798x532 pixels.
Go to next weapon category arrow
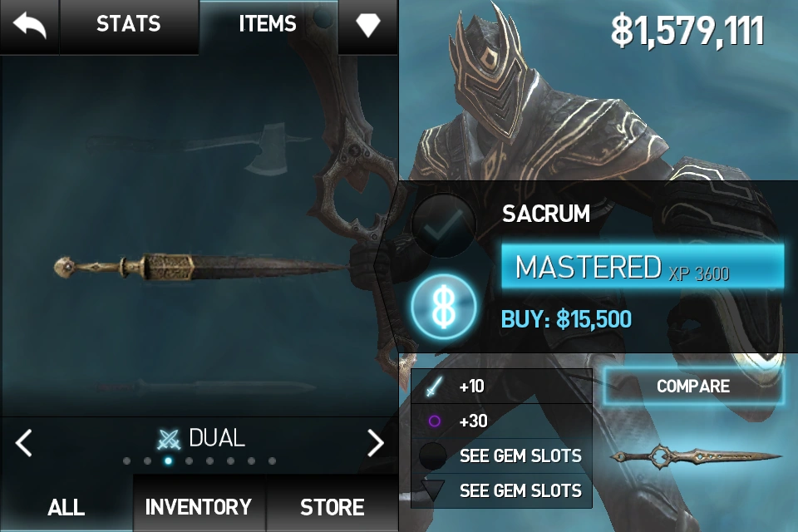(376, 442)
